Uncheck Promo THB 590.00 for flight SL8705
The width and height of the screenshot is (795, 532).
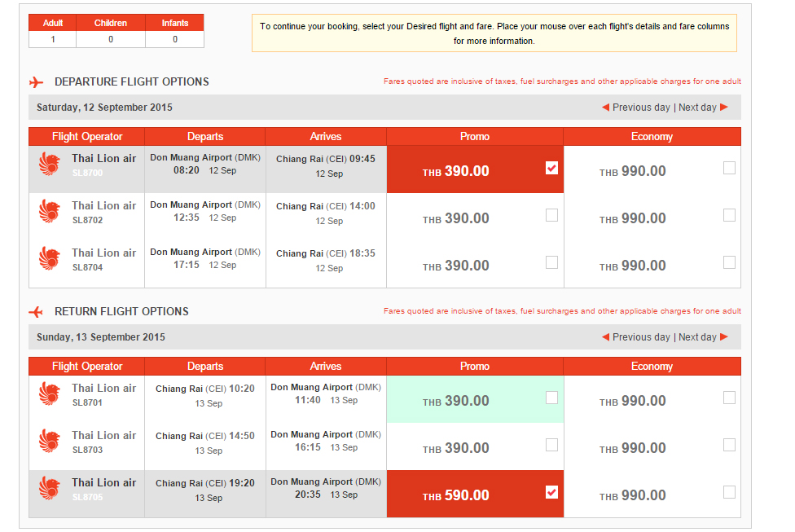point(551,492)
